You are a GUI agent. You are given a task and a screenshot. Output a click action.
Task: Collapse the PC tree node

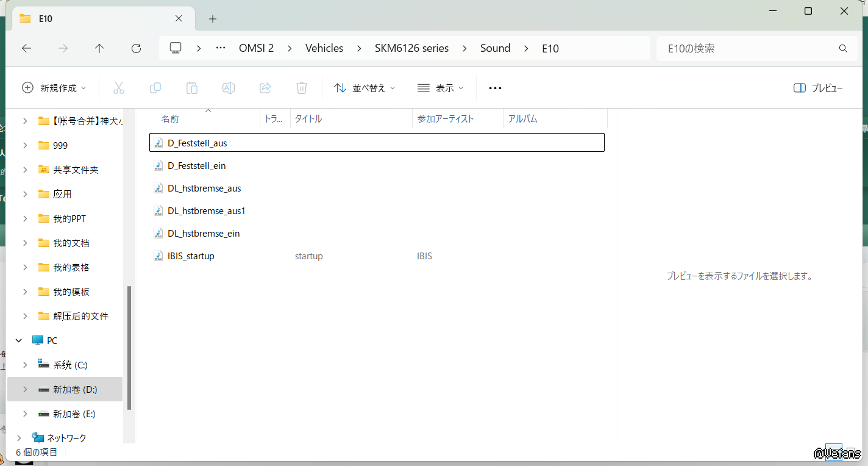point(19,340)
